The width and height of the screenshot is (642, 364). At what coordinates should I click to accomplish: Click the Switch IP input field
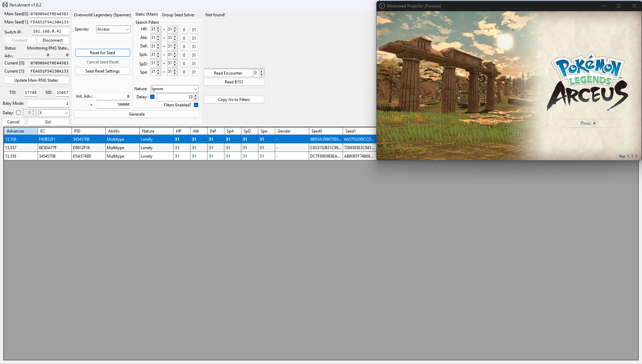point(51,32)
